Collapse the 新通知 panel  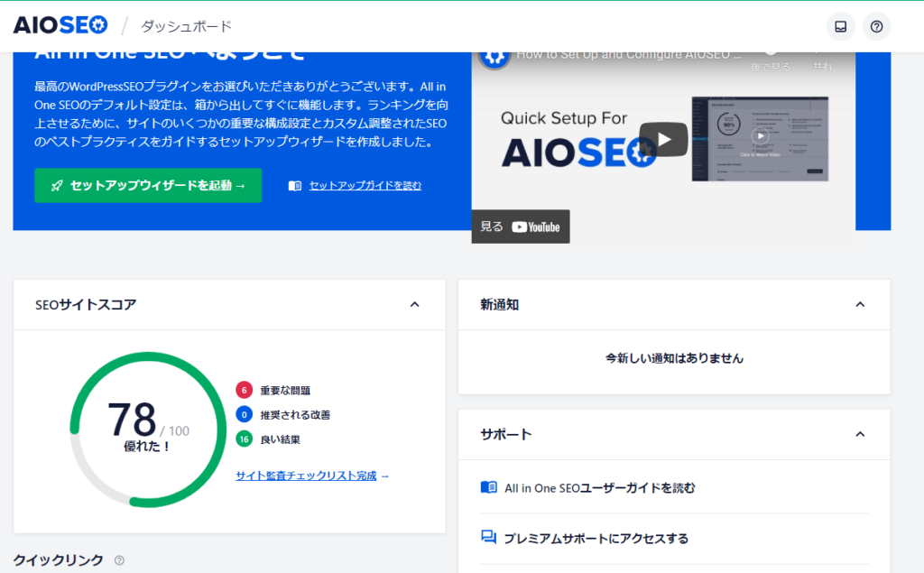(860, 305)
